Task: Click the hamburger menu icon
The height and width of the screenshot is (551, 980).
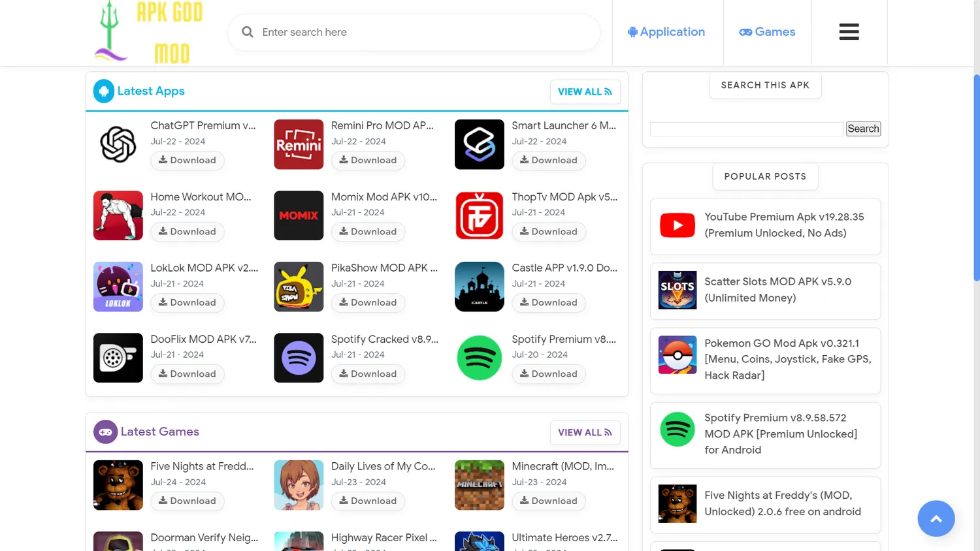Action: click(849, 32)
